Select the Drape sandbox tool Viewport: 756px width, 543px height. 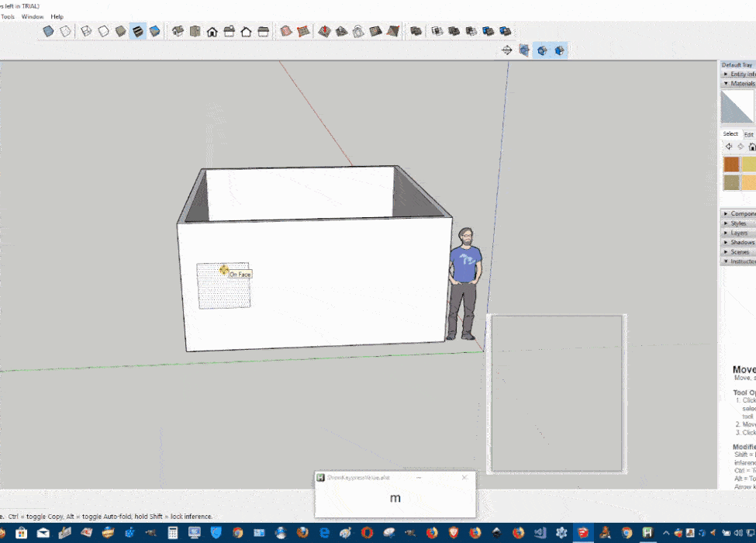pyautogui.click(x=358, y=31)
